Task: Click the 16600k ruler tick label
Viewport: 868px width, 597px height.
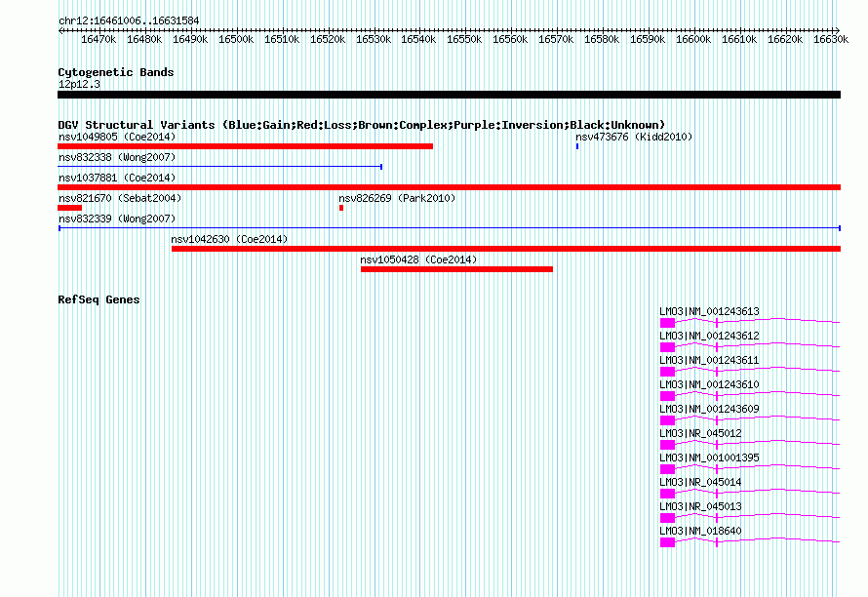Action: 693,39
